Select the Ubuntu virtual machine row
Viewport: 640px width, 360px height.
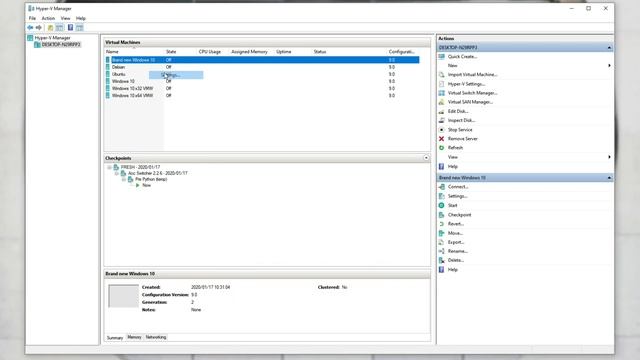tap(262, 74)
